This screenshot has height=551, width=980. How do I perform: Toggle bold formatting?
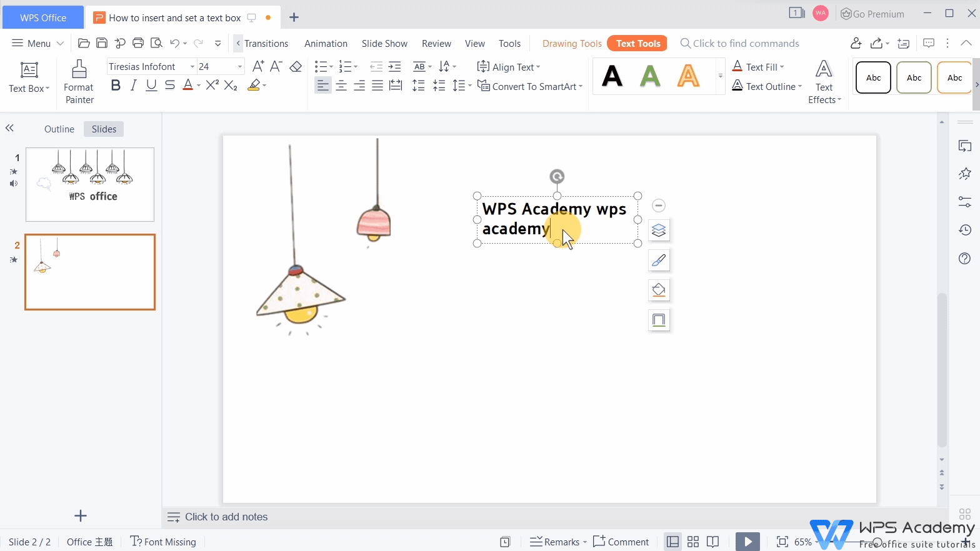[x=116, y=86]
